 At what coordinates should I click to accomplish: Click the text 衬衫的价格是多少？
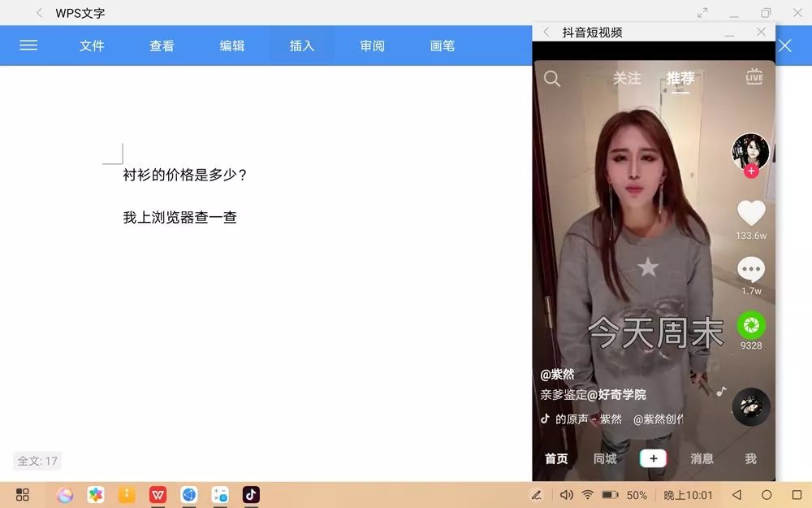185,175
